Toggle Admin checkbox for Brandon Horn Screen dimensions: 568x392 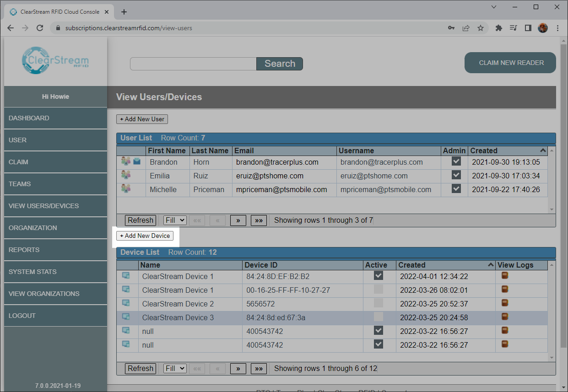(x=456, y=161)
